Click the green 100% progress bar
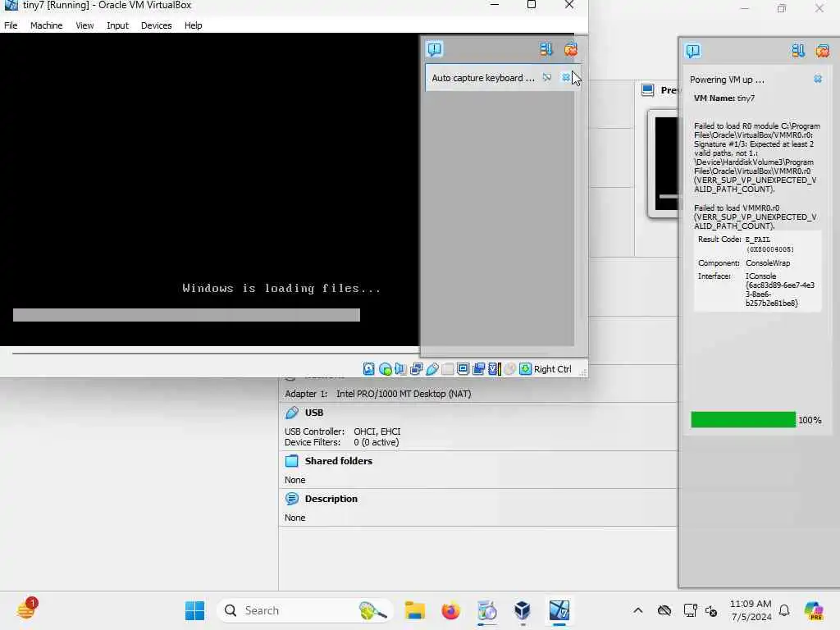840x630 pixels. coord(743,419)
